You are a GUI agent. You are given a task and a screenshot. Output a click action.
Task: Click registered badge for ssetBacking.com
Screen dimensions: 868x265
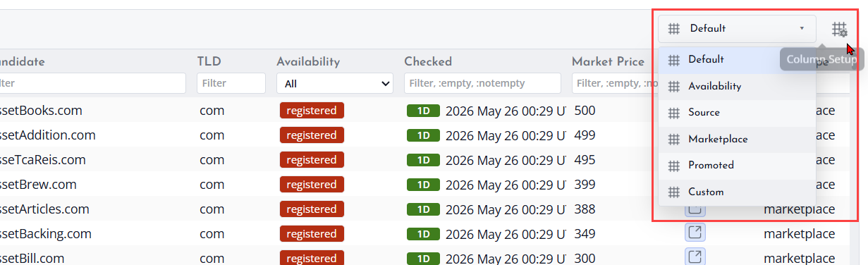point(312,234)
